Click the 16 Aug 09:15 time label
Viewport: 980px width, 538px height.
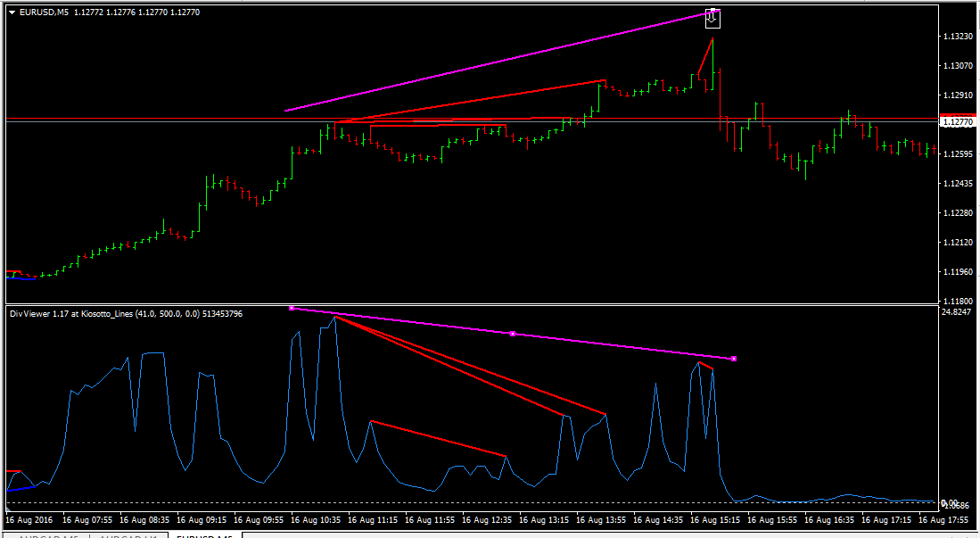pyautogui.click(x=202, y=520)
